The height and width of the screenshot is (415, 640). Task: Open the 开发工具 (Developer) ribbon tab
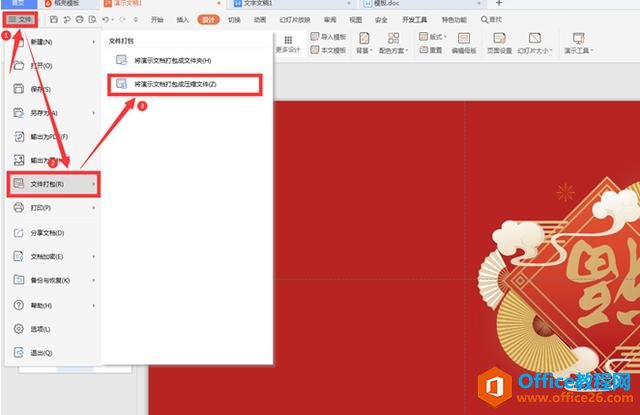[415, 20]
